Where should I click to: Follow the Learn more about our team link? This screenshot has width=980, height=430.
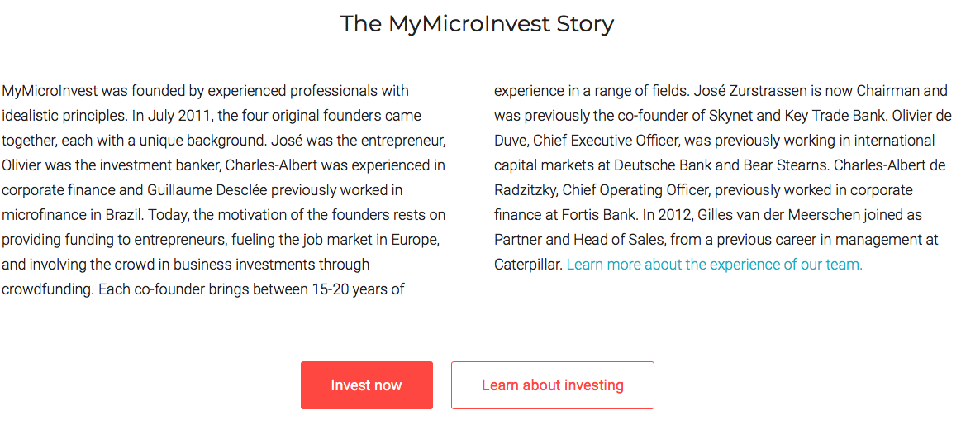tap(714, 265)
